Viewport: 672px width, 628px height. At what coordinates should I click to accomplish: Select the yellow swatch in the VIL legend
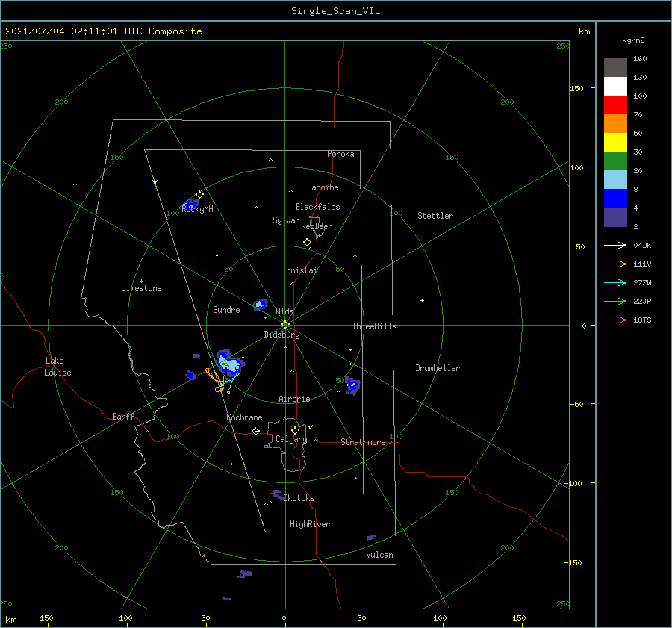pos(615,143)
